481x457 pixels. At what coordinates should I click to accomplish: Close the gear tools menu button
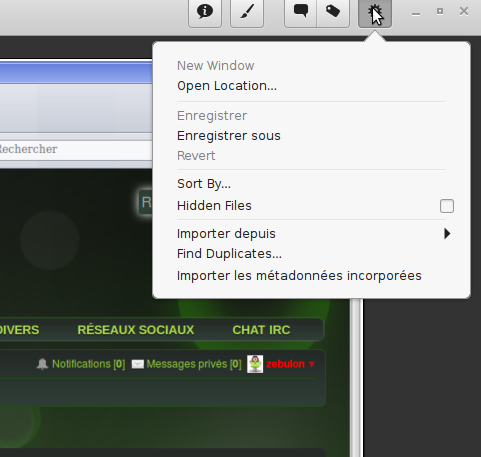tap(375, 13)
